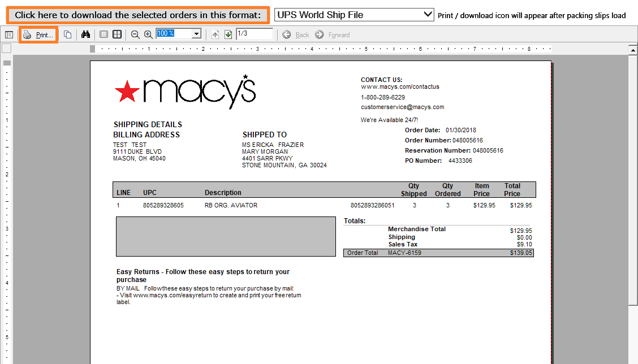This screenshot has height=364, width=638.
Task: Click the zoom out magnifier
Action: (x=136, y=35)
